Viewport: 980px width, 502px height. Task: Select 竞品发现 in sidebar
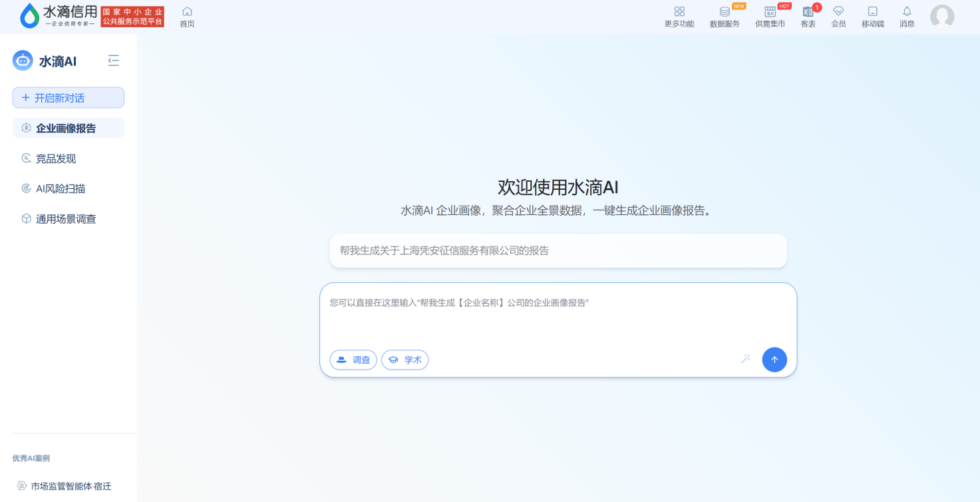pos(56,158)
